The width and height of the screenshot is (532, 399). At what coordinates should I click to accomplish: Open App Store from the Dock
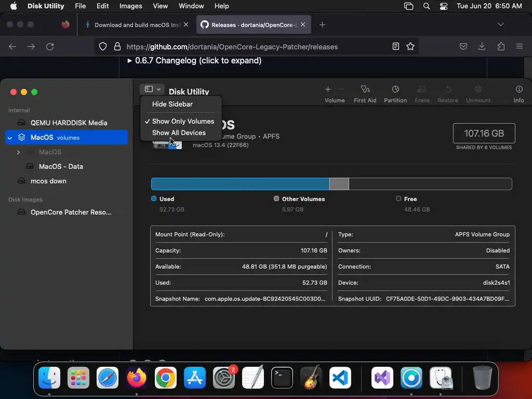pos(195,378)
